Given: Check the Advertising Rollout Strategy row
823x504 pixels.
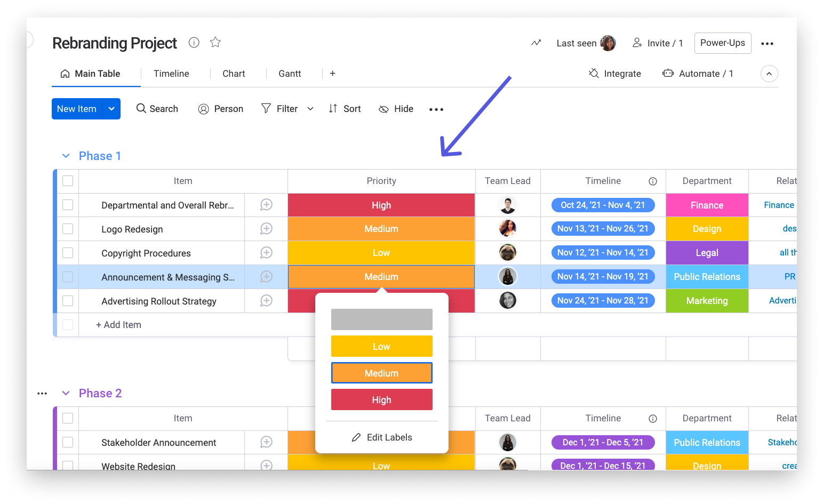Looking at the screenshot, I should (x=68, y=301).
